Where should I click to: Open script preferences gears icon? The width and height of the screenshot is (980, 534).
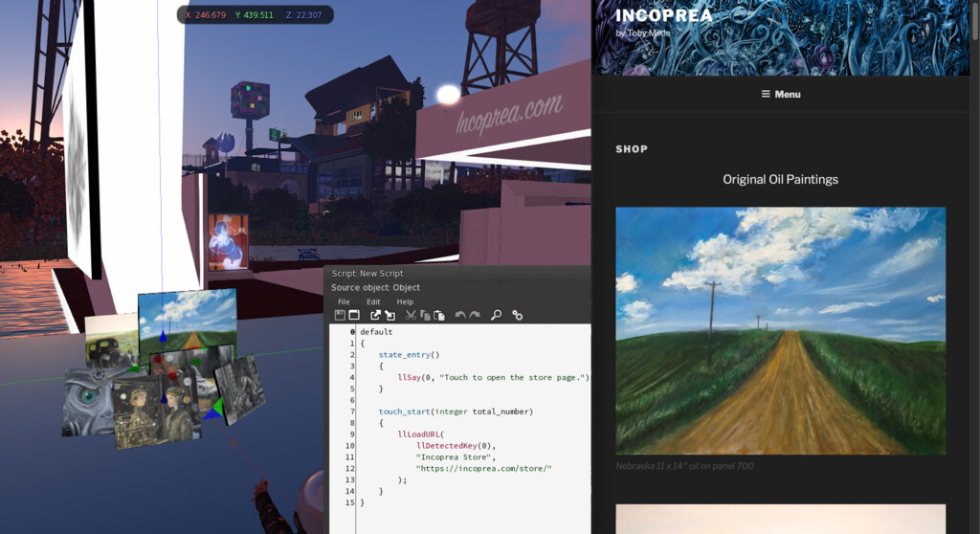(517, 315)
